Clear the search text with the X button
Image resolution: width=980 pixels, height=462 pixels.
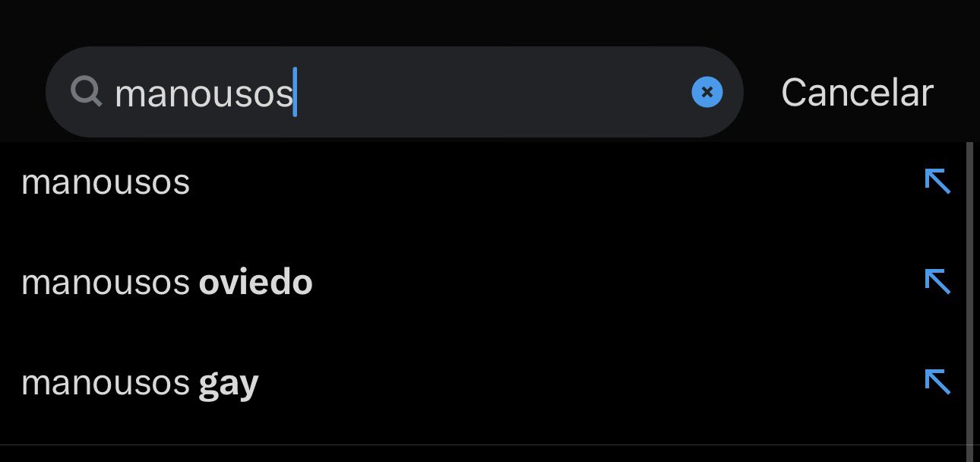(x=707, y=92)
